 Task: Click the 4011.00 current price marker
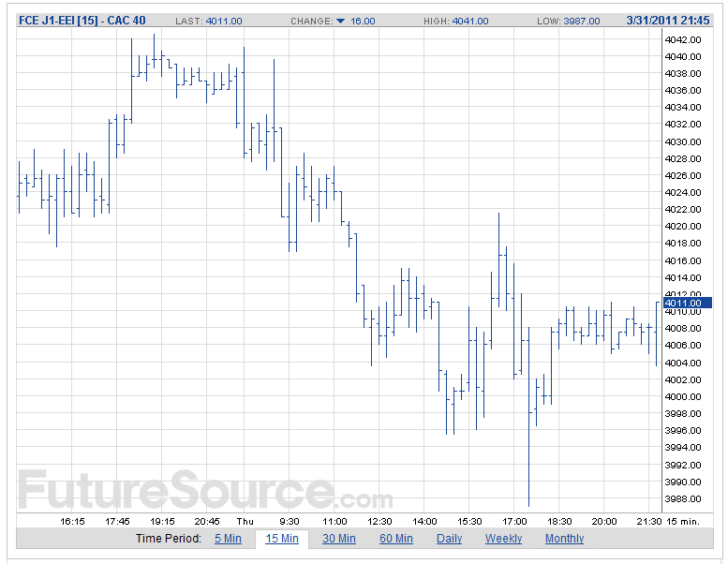point(687,304)
